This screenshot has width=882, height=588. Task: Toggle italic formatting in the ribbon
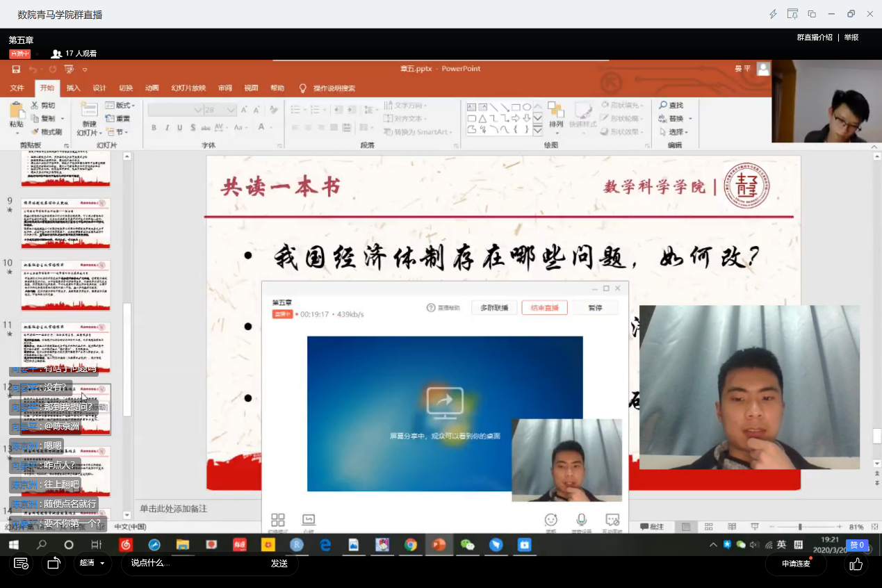coord(167,128)
